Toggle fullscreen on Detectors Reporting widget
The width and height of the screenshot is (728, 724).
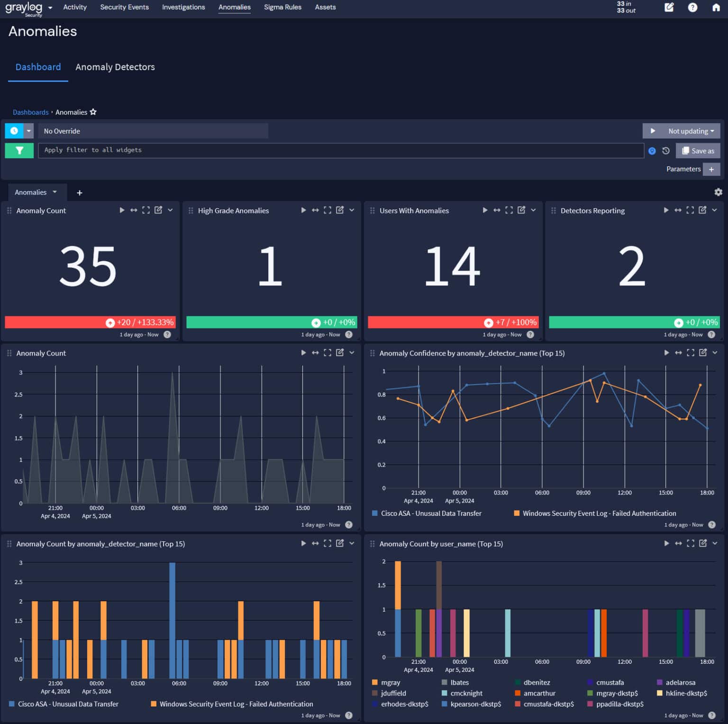[x=690, y=210]
